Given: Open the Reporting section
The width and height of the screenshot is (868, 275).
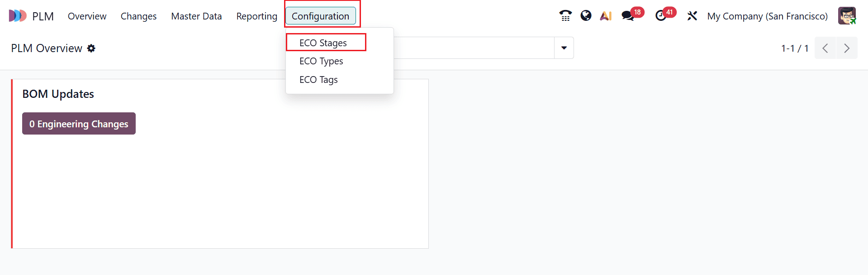Looking at the screenshot, I should [x=256, y=16].
